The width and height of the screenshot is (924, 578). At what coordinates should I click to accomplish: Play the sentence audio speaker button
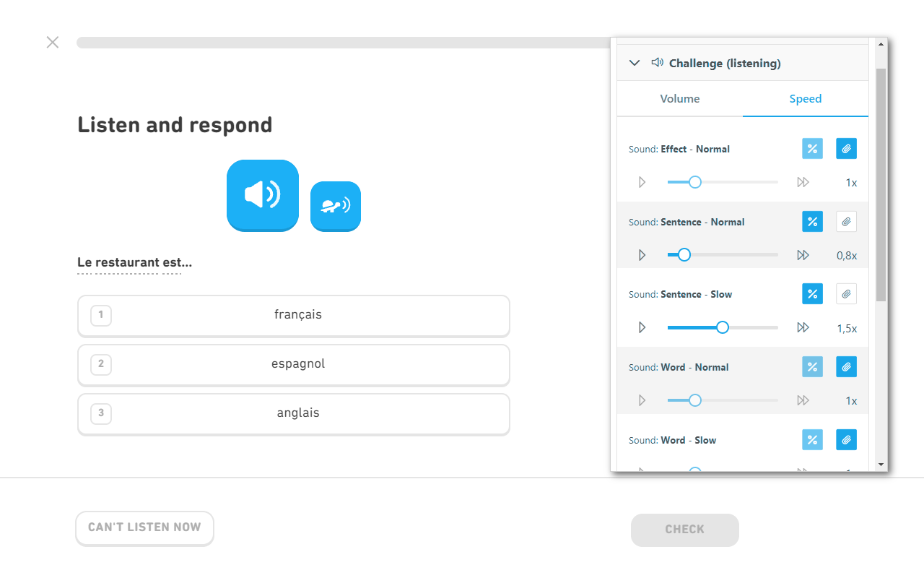[x=262, y=195]
